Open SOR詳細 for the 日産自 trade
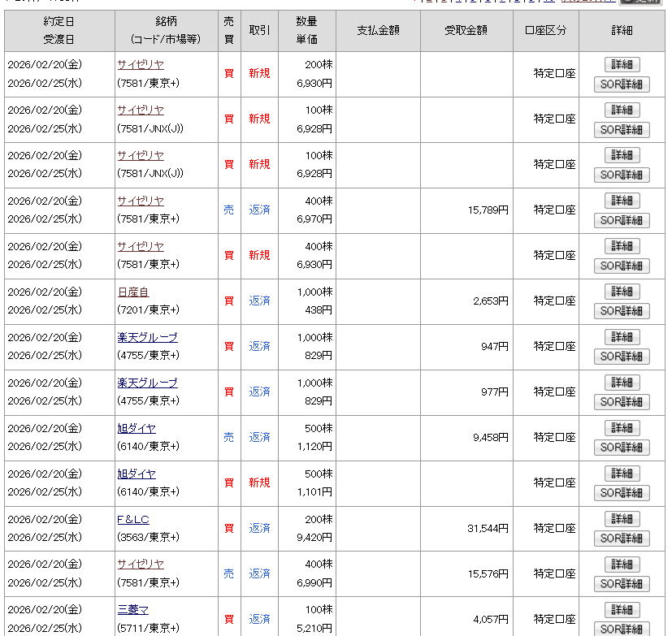The height and width of the screenshot is (636, 672). tap(622, 311)
